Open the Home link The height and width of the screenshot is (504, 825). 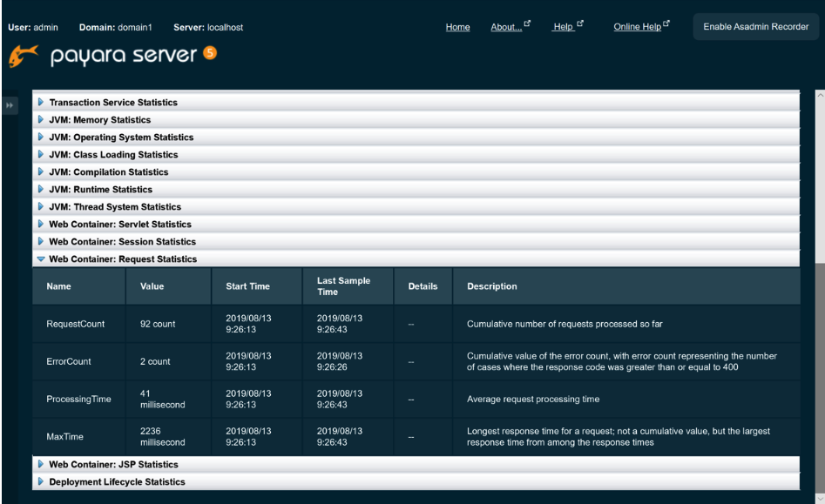coord(457,27)
